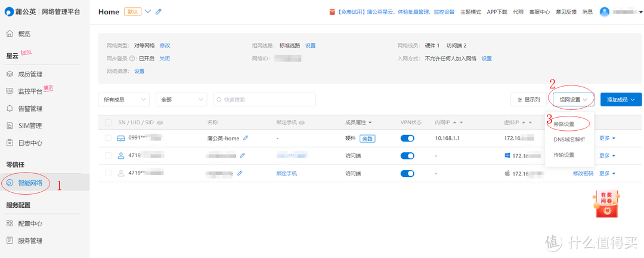The width and height of the screenshot is (644, 258).
Task: Click edit pencil in second member row
Action: 243,155
